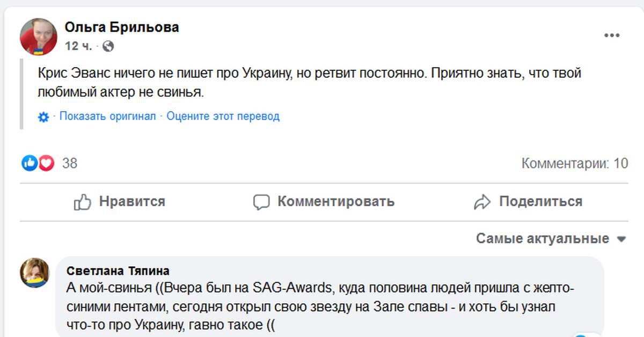
Task: Toggle the Нравится like button
Action: (x=120, y=202)
